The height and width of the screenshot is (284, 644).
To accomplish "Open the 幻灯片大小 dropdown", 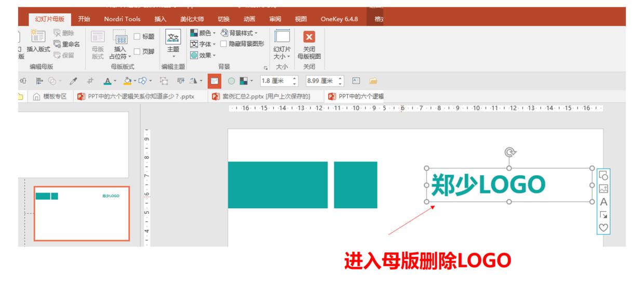I will (282, 45).
